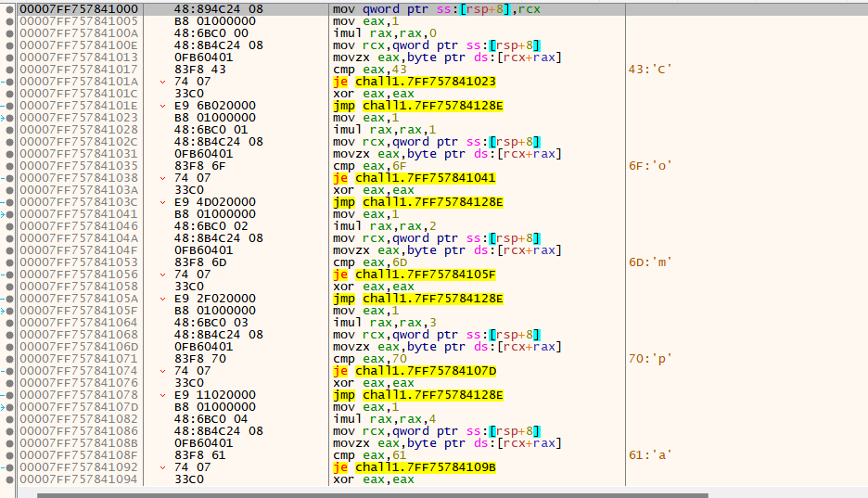Click the horizontal scrollbar thumb
This screenshot has height=498, width=868.
point(373,495)
